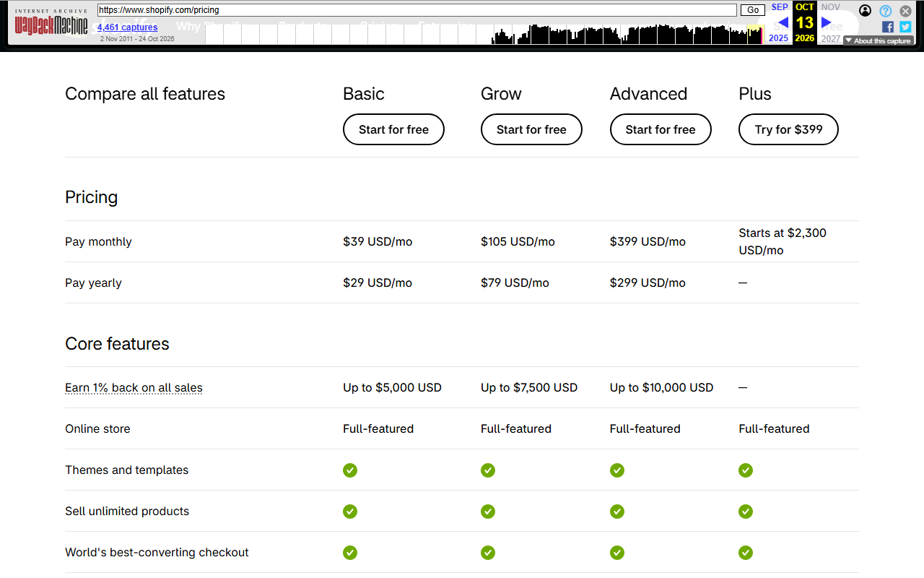Screen dimensions: 924x578
Task: Select the $105 USD/mo Grow monthly price
Action: pos(518,241)
